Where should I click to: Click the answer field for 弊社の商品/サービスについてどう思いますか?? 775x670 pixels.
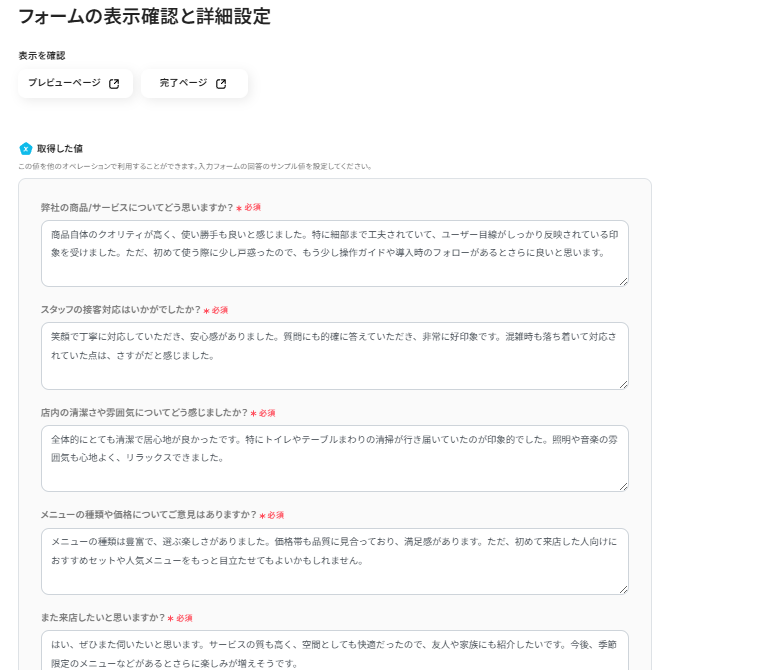[x=335, y=253]
